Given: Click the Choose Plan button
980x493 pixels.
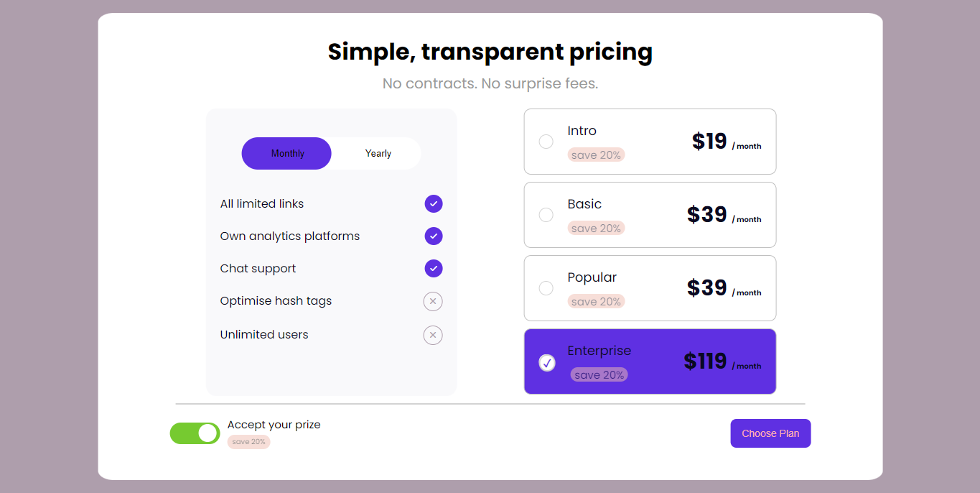Looking at the screenshot, I should pyautogui.click(x=770, y=433).
